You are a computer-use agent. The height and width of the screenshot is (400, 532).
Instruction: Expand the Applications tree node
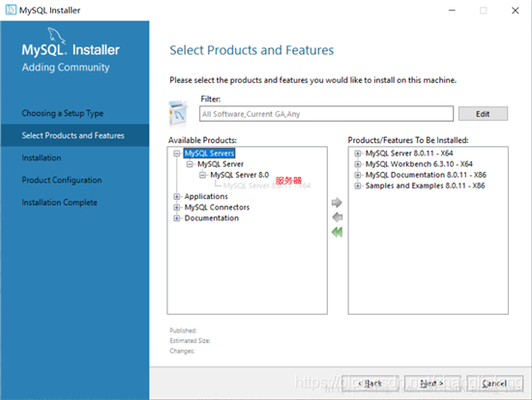point(176,196)
